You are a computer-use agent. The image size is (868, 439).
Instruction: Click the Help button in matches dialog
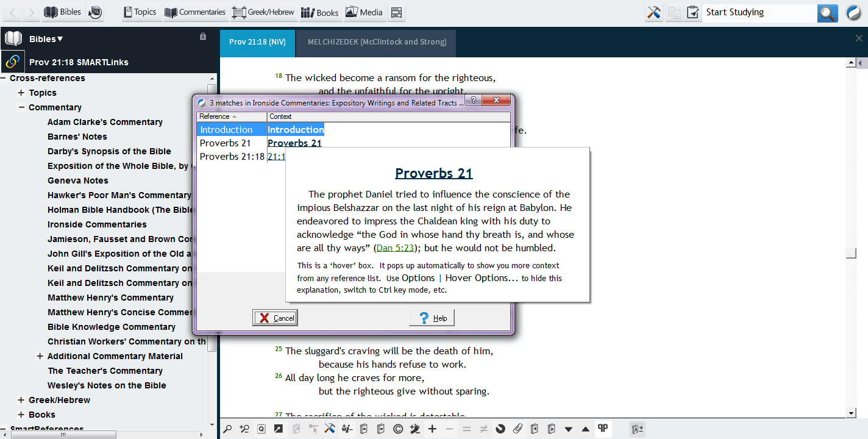coord(432,318)
